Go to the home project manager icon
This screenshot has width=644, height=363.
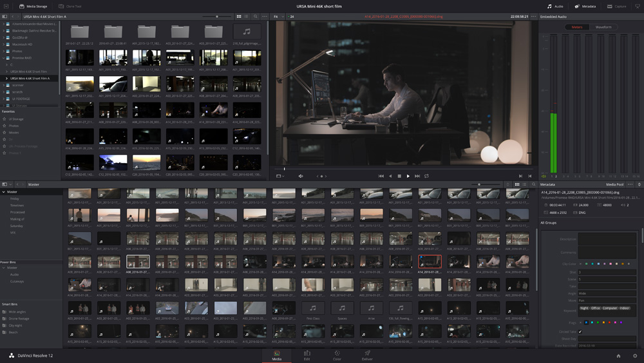[618, 356]
